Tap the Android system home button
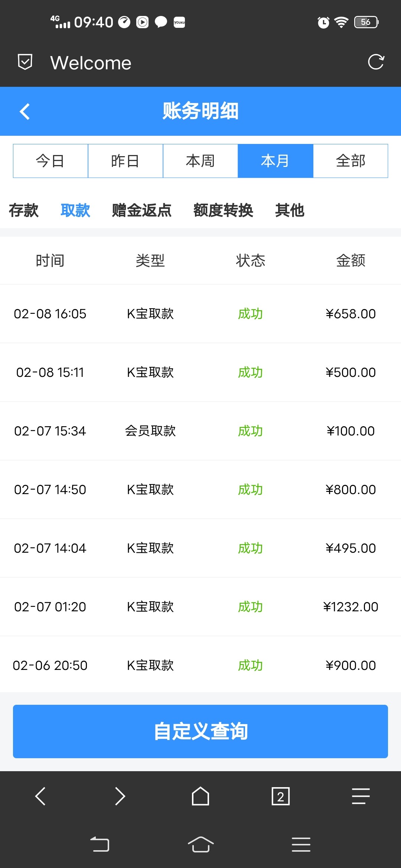Viewport: 401px width, 868px height. coord(200,845)
